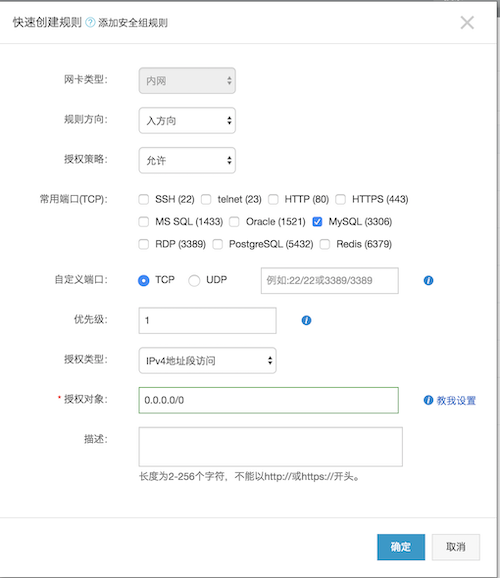The width and height of the screenshot is (500, 578).
Task: Open the 规则方向 dropdown showing 入方向
Action: click(x=187, y=121)
